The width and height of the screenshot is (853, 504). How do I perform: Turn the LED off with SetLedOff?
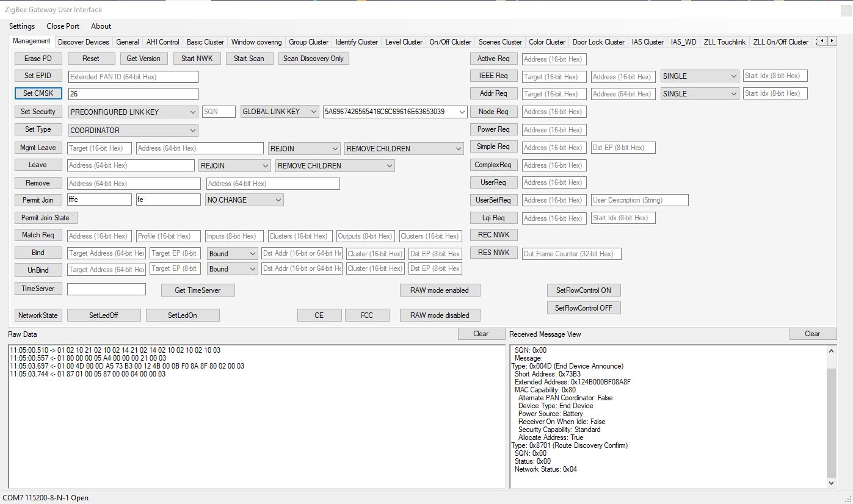103,315
